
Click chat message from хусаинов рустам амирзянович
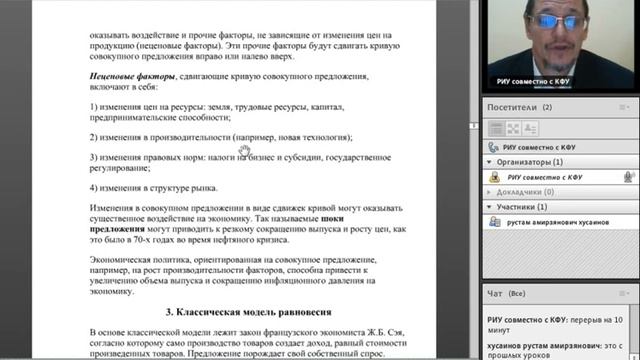555,351
